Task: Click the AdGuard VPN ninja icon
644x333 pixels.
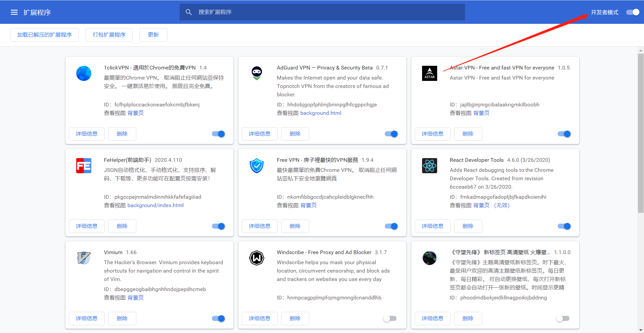Action: click(x=257, y=73)
